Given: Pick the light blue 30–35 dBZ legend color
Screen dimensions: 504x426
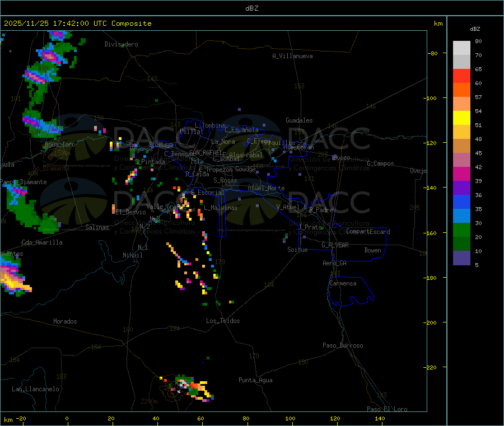Looking at the screenshot, I should tap(461, 216).
